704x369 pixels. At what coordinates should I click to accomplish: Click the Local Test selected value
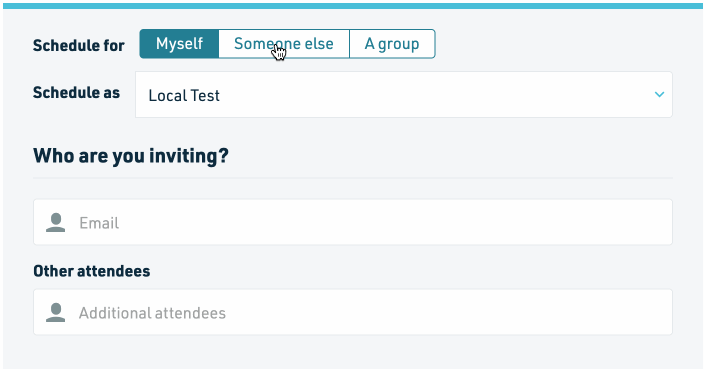point(184,96)
